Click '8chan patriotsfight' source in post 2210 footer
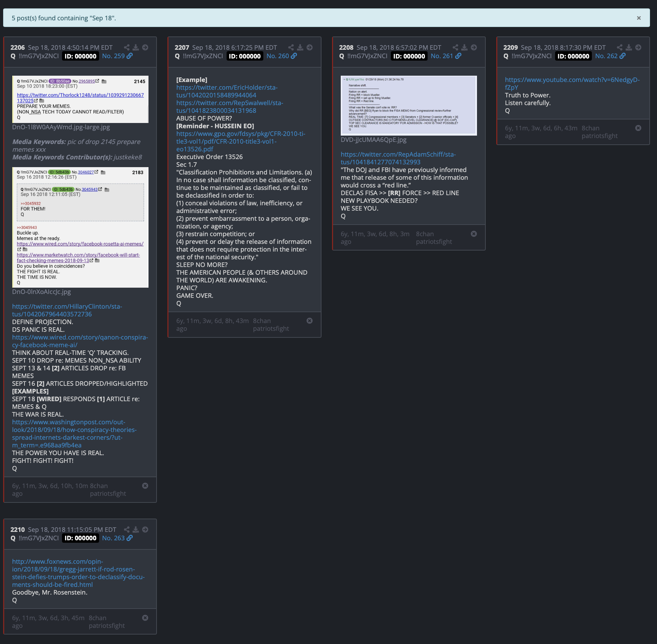 pyautogui.click(x=107, y=622)
